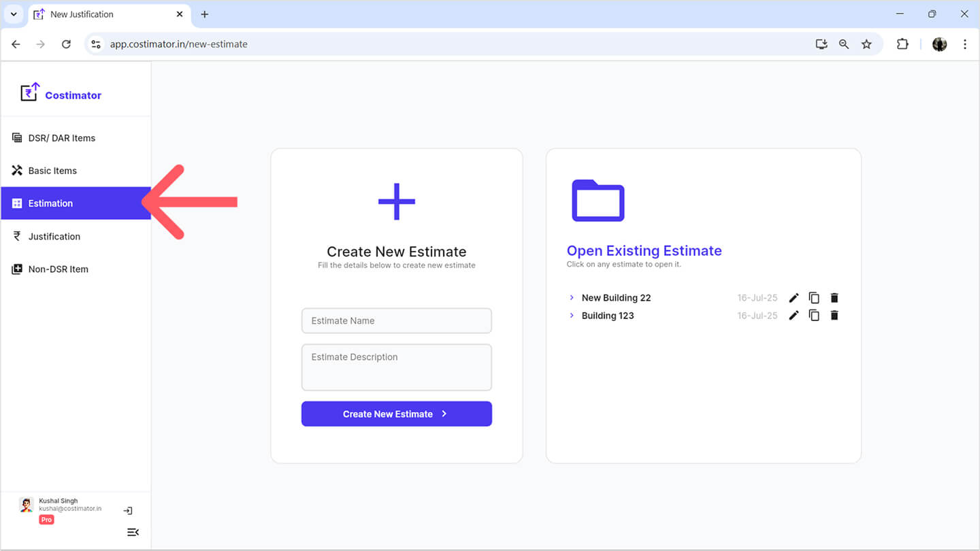980x551 pixels.
Task: Click the Estimate Name field
Action: click(x=397, y=320)
